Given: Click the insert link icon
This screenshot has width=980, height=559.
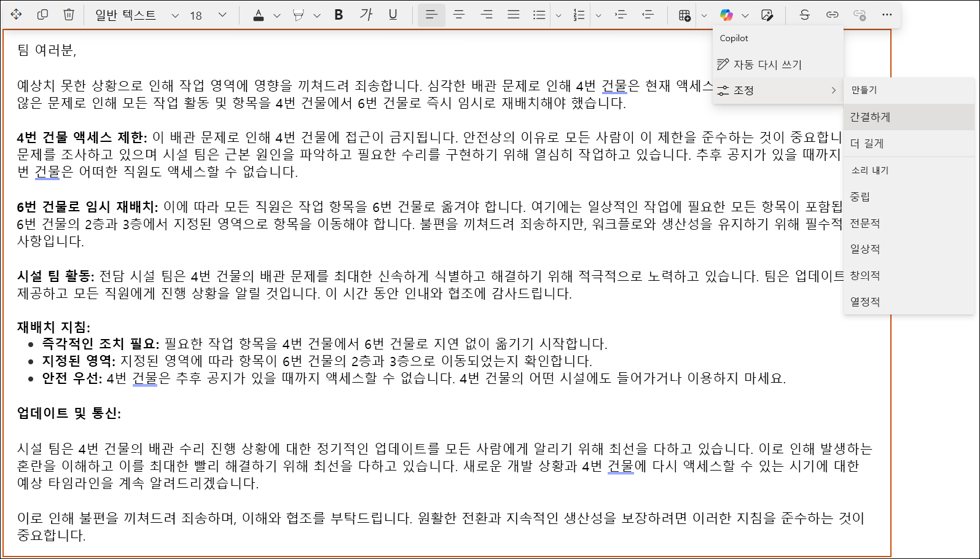Looking at the screenshot, I should pos(832,15).
